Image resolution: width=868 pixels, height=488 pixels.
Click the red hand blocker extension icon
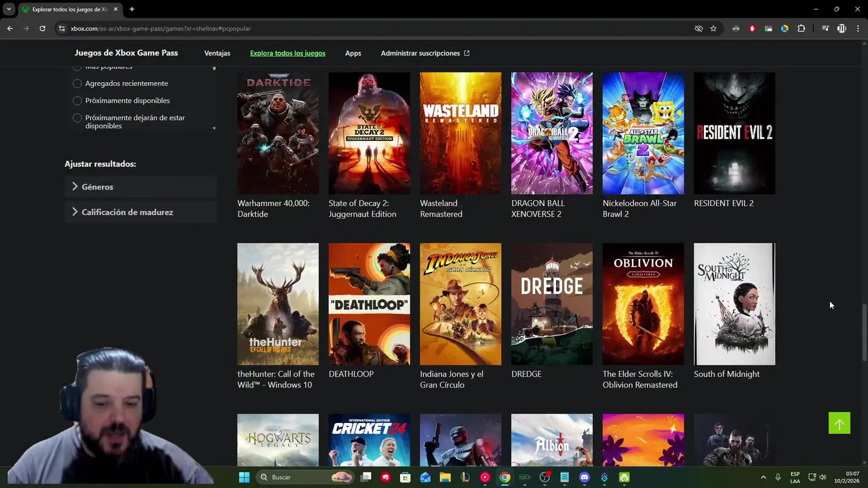click(752, 28)
